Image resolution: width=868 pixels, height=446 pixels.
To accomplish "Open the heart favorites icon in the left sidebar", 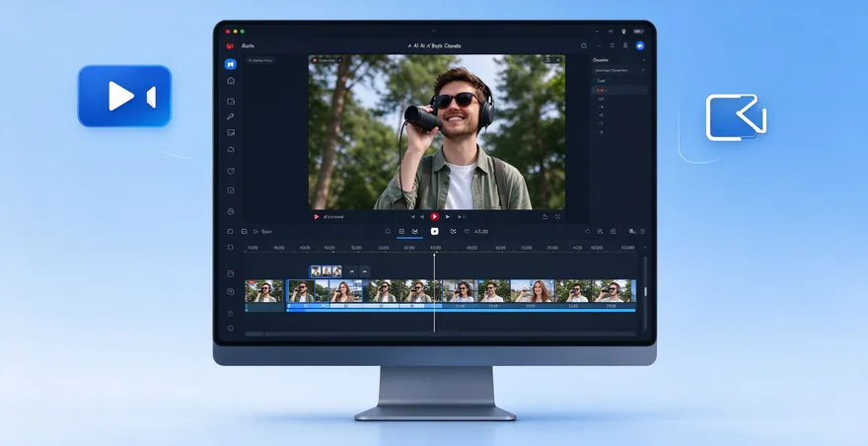I will coord(230,172).
